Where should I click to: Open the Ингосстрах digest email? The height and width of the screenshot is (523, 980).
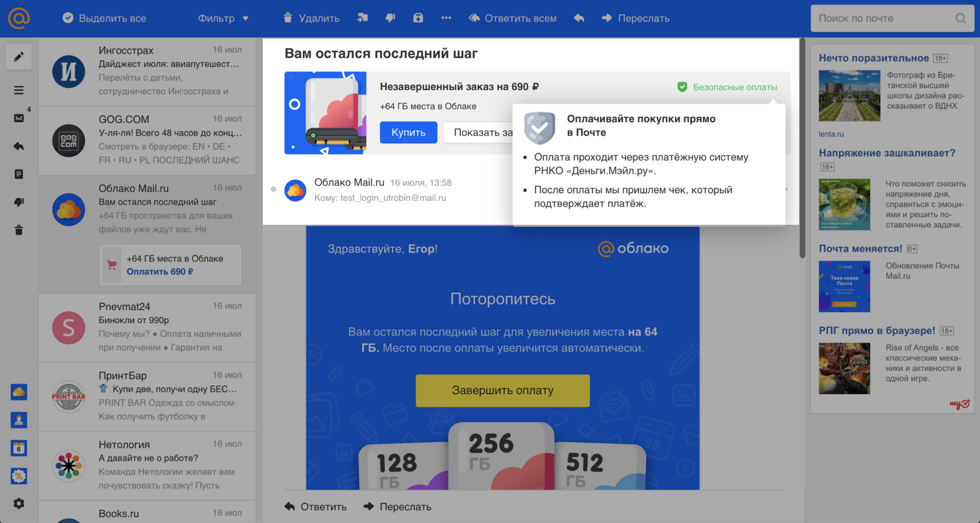[147, 72]
